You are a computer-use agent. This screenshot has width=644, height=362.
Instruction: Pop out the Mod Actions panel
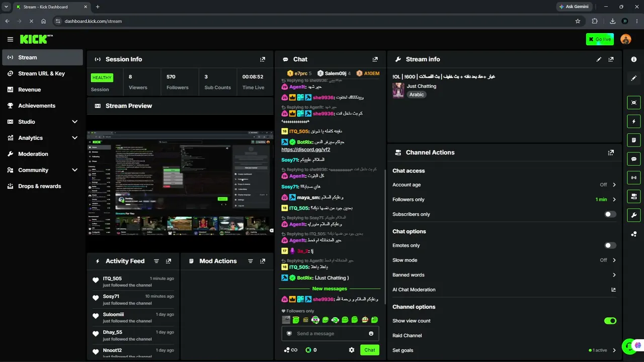[263, 261]
